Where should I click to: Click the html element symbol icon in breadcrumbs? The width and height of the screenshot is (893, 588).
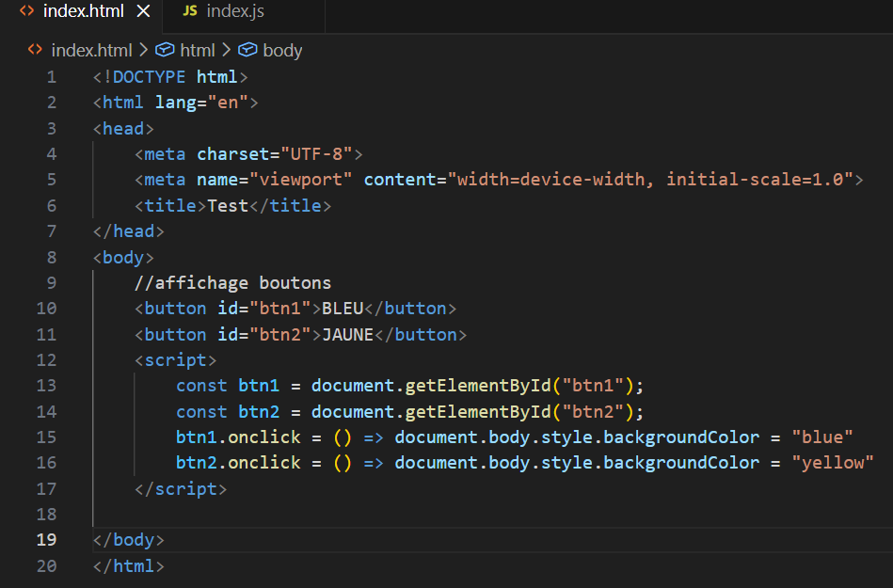click(x=165, y=50)
